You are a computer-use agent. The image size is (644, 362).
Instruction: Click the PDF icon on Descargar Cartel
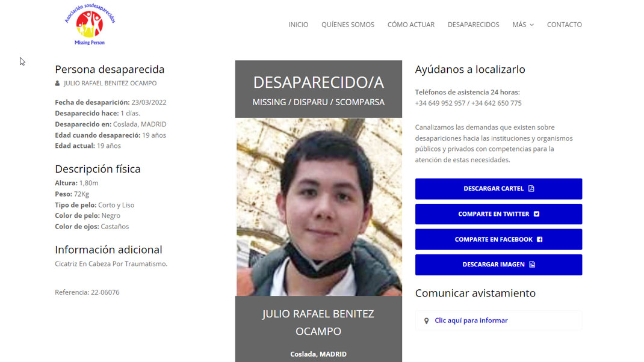point(531,188)
